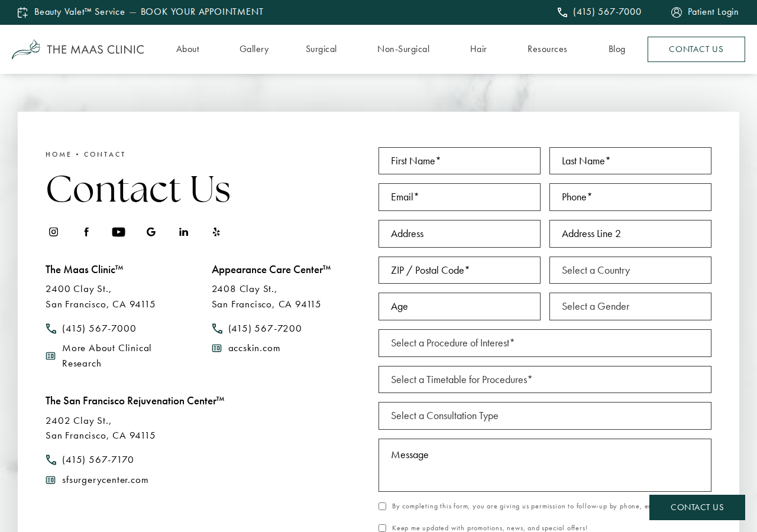The height and width of the screenshot is (532, 757).
Task: Open the Non-Surgical menu
Action: [x=403, y=49]
